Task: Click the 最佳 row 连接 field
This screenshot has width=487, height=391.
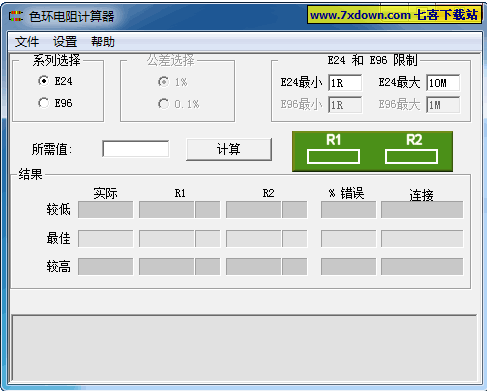Action: coord(422,238)
